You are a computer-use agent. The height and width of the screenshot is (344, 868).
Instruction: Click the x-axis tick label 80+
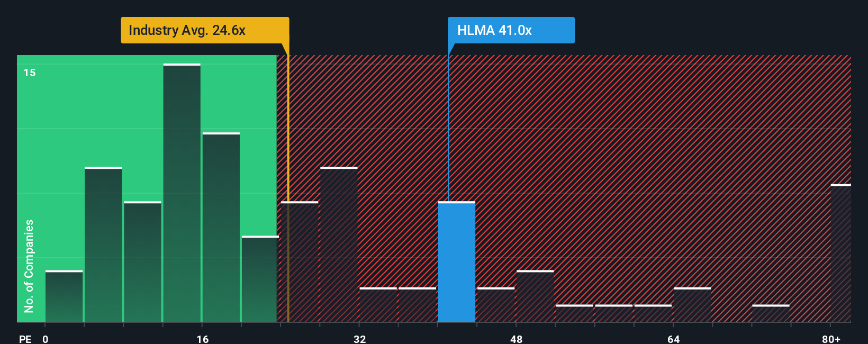click(831, 339)
